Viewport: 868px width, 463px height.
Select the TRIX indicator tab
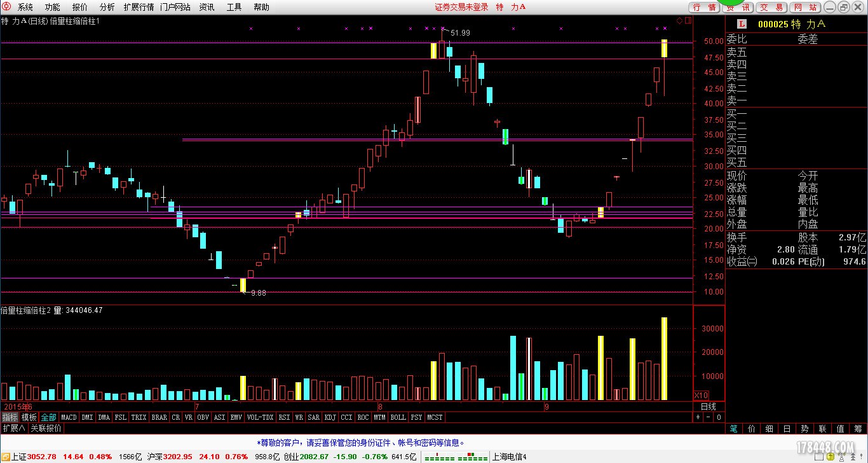pos(139,417)
